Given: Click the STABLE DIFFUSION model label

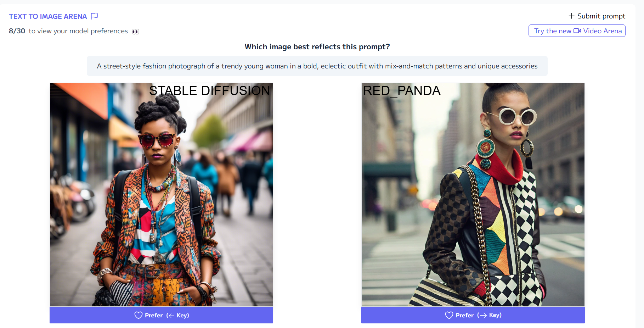Looking at the screenshot, I should [x=209, y=91].
